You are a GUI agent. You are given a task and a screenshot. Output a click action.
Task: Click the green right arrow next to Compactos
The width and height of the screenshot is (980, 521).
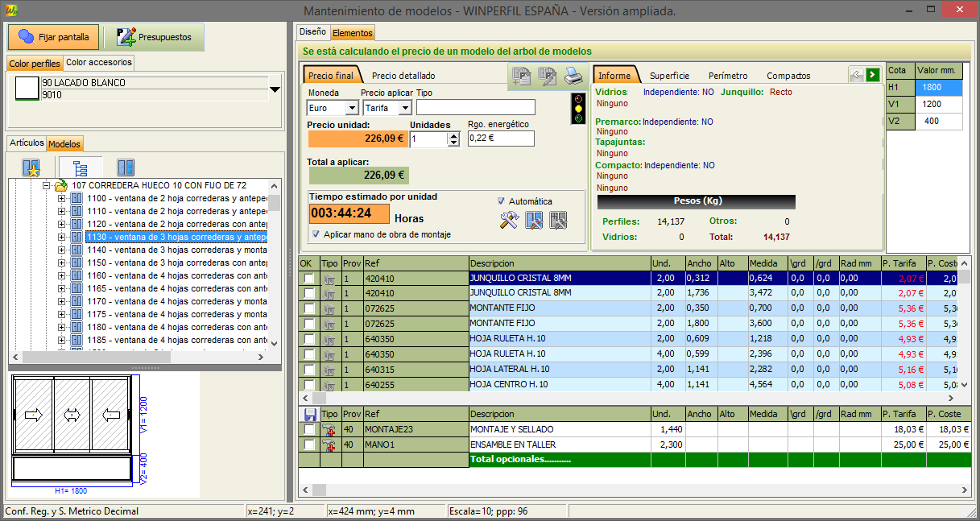[x=873, y=75]
